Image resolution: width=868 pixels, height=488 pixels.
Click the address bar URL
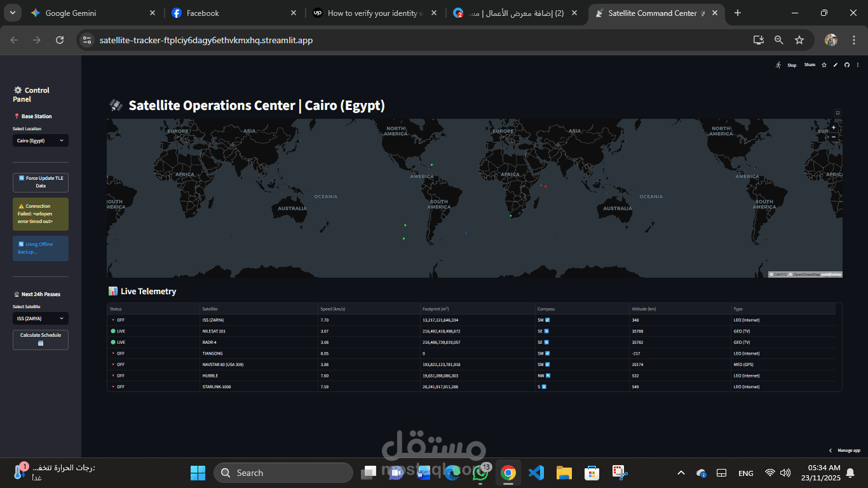206,40
